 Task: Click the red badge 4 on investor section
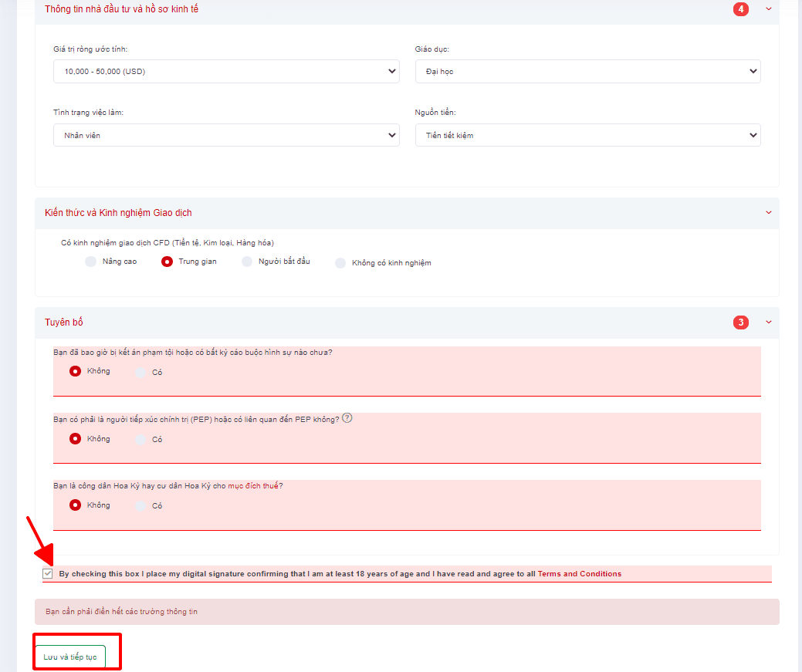[740, 8]
